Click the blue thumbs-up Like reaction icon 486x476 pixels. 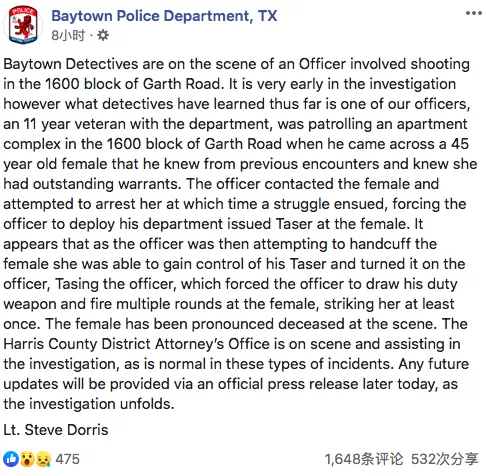point(11,459)
